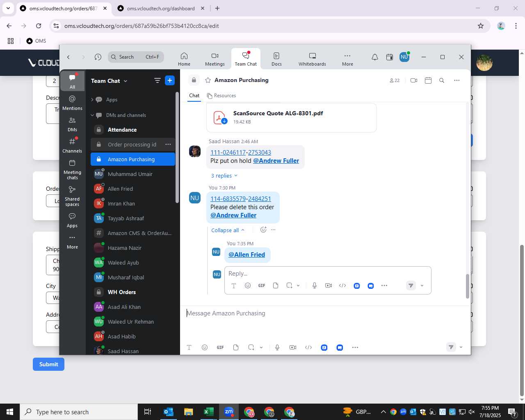Record video message in main composer
Screen dimensions: 525x420
pyautogui.click(x=293, y=347)
